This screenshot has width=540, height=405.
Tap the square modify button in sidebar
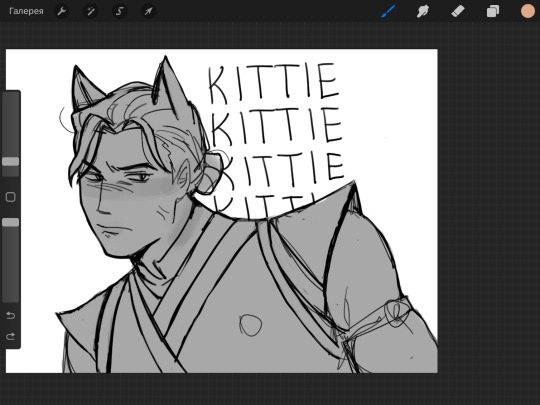(11, 197)
